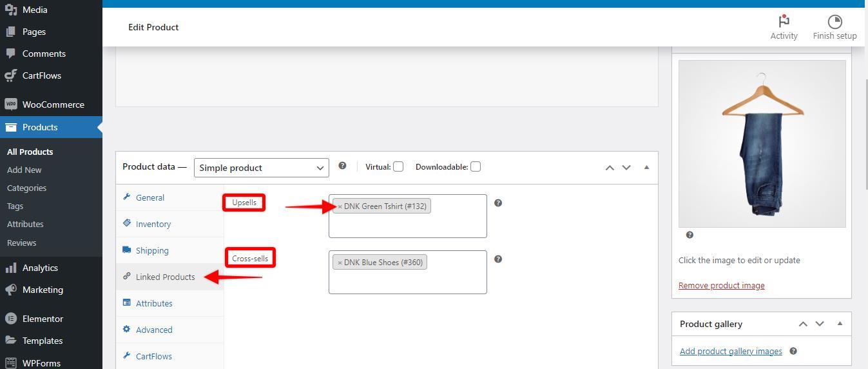868x369 pixels.
Task: Click help icon next to Cross-sells field
Action: 497,259
